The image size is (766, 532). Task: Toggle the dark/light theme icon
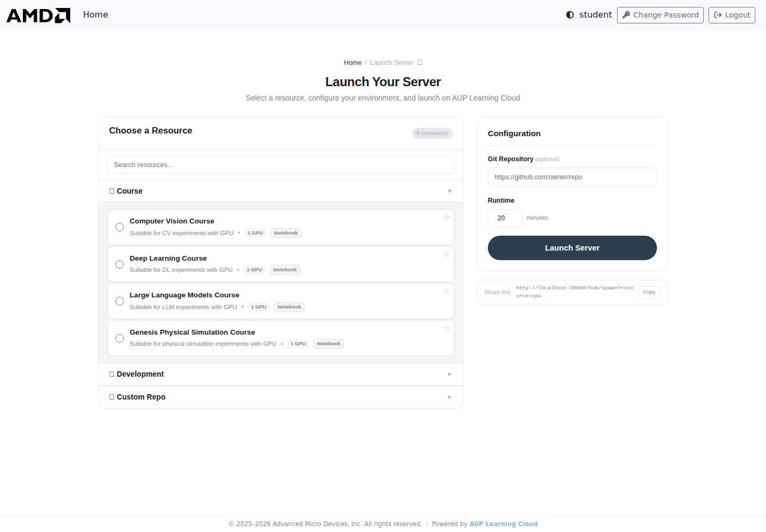tap(570, 15)
